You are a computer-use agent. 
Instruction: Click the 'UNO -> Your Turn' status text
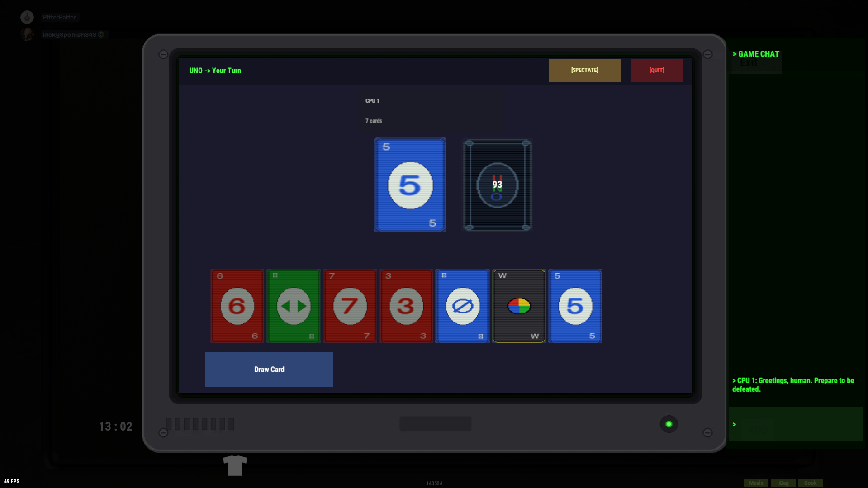click(x=215, y=71)
